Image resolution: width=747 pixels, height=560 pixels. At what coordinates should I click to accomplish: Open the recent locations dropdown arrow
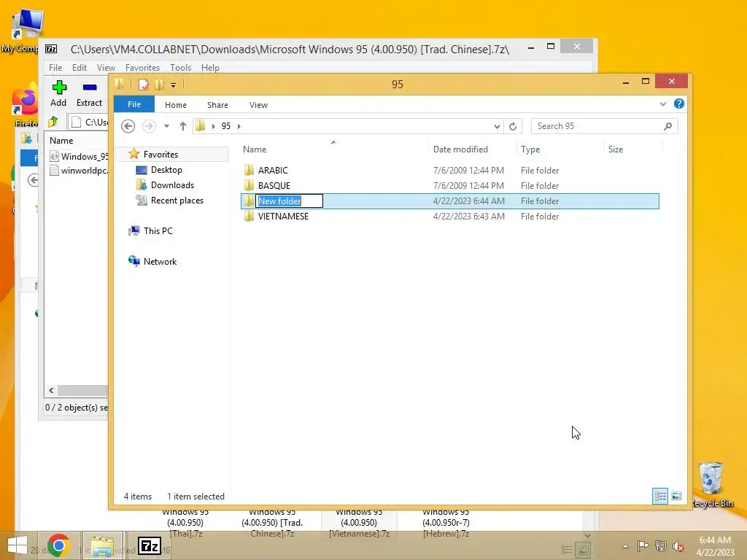point(166,126)
